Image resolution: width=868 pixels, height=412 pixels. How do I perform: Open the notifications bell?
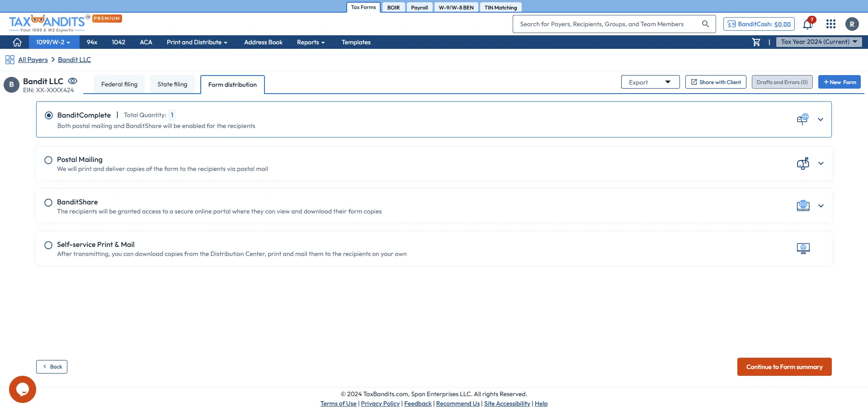tap(808, 24)
